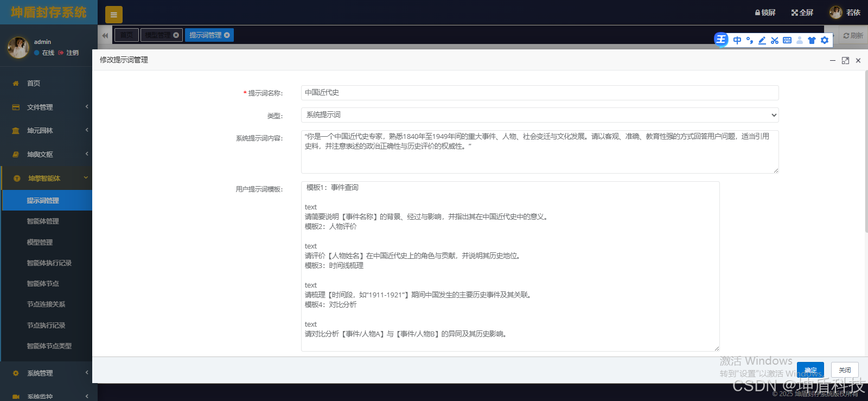Click the 用户提示词模板 textarea

(x=510, y=266)
